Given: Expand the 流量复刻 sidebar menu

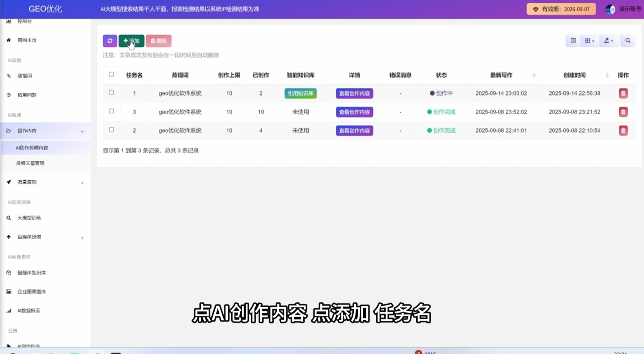Looking at the screenshot, I should pyautogui.click(x=45, y=182).
